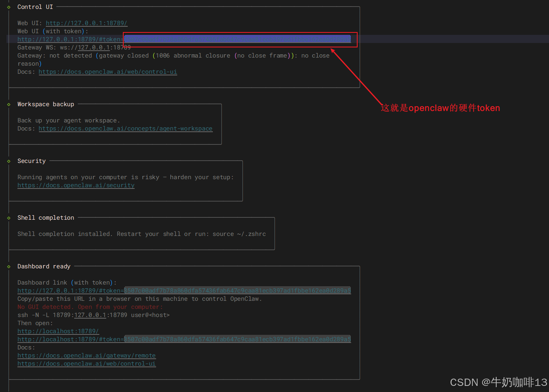Click the underlined 127.0.0.1 in the Gateway WS line
This screenshot has width=549, height=392.
[x=94, y=47]
